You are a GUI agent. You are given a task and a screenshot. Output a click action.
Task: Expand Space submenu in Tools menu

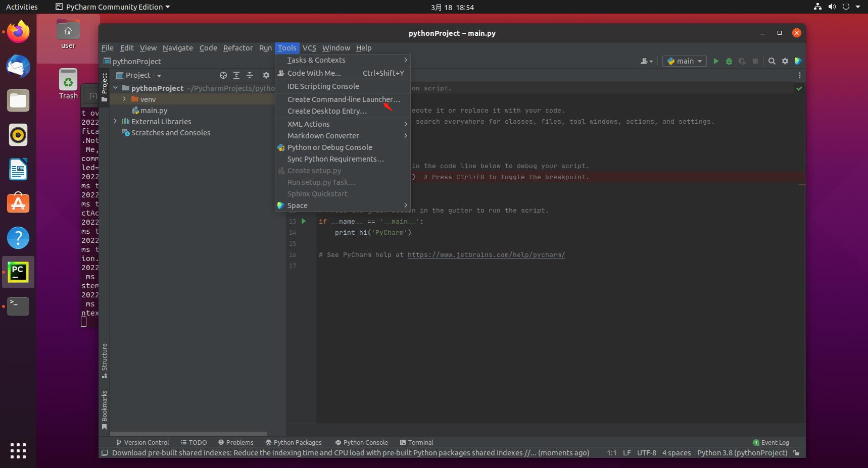pos(343,205)
